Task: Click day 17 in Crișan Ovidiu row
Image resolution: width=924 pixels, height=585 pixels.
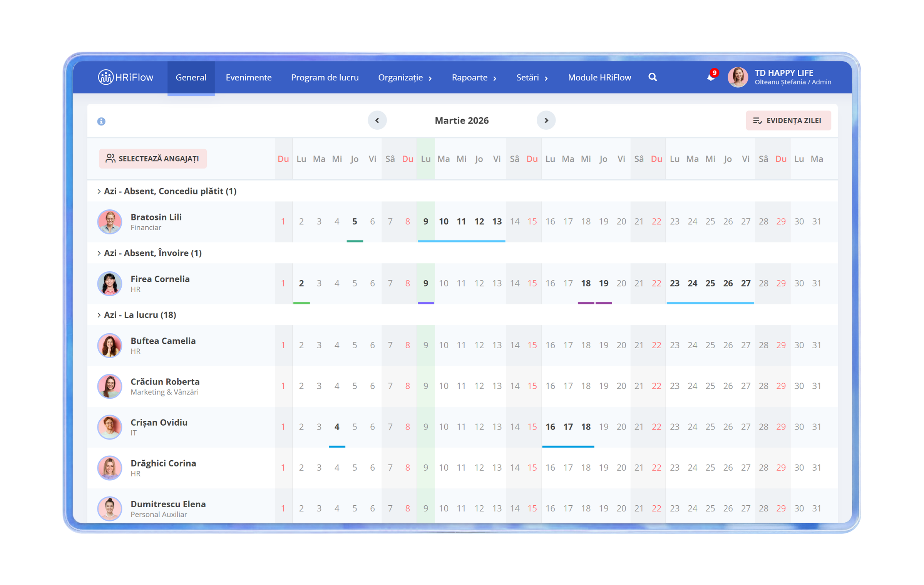Action: (568, 427)
